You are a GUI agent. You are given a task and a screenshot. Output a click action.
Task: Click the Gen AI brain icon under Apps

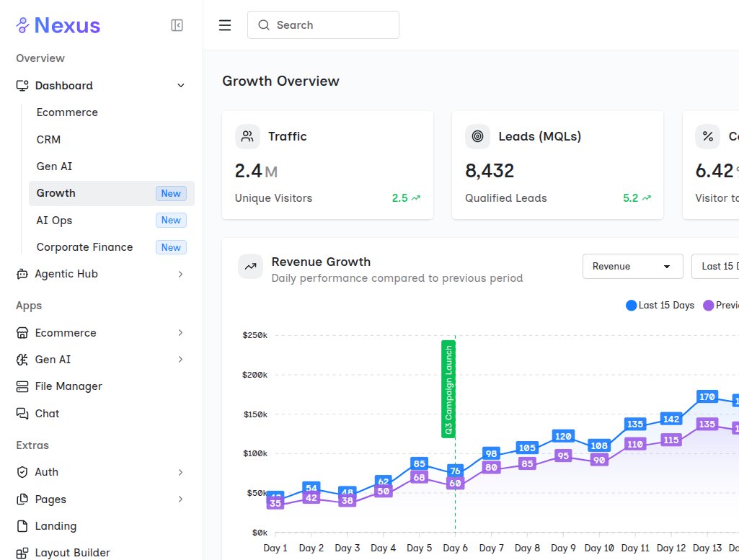(x=22, y=360)
